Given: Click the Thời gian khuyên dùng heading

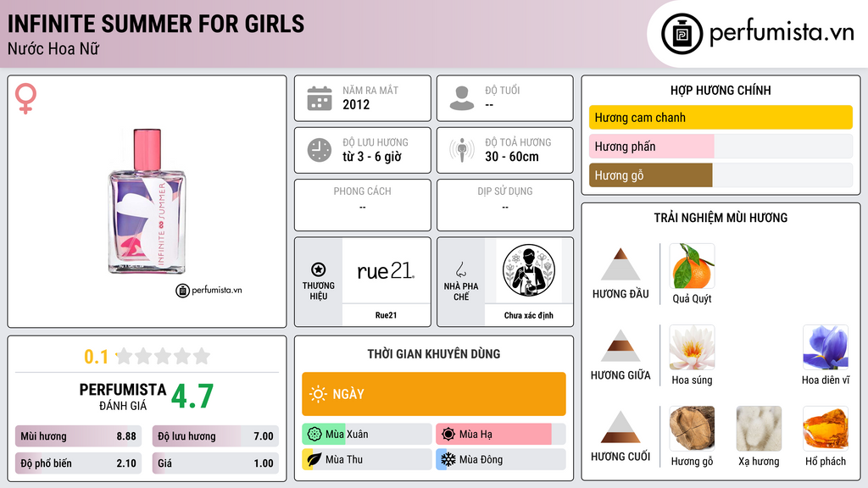Looking at the screenshot, I should tap(434, 354).
